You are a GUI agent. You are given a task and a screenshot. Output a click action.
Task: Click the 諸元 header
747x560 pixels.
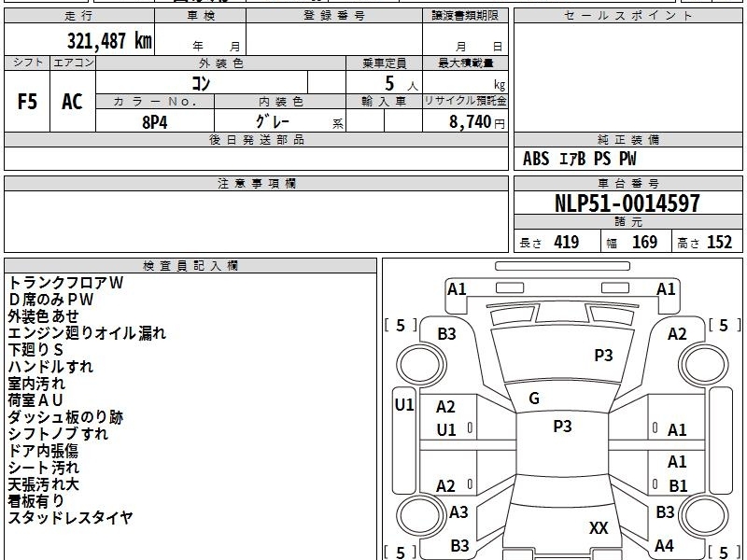tap(627, 221)
